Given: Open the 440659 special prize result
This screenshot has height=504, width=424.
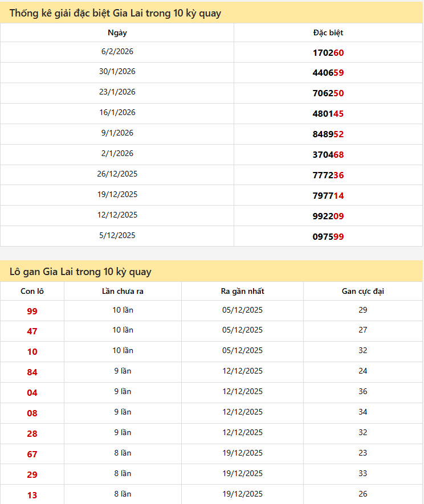Looking at the screenshot, I should [328, 73].
